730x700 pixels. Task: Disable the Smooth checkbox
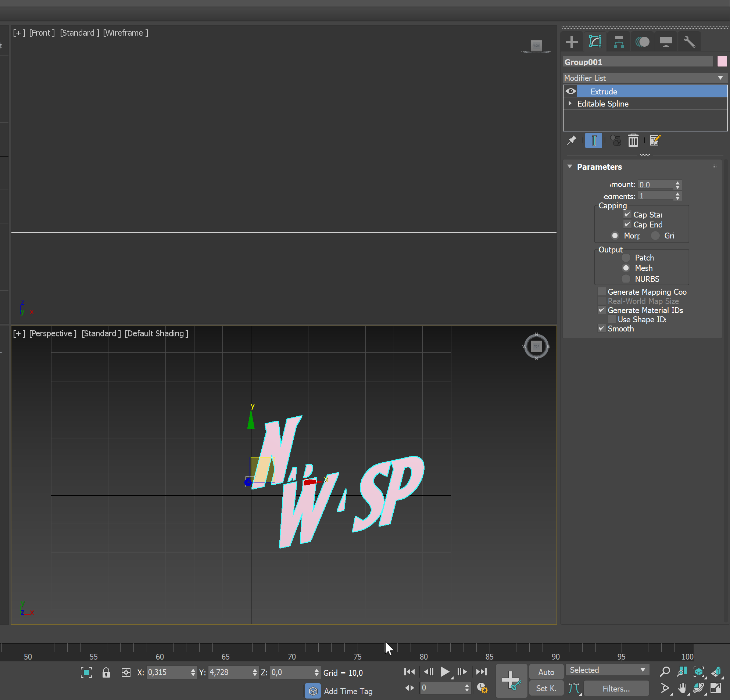(x=601, y=329)
